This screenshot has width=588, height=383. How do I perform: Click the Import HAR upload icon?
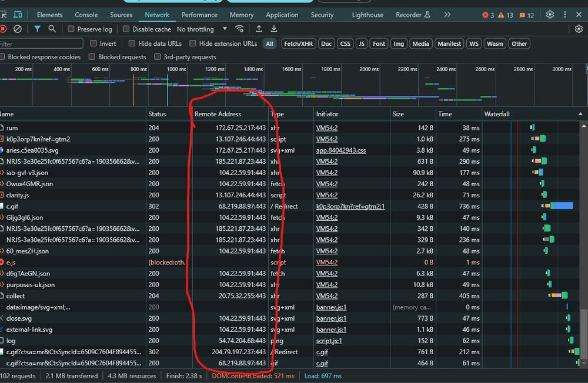tap(259, 29)
